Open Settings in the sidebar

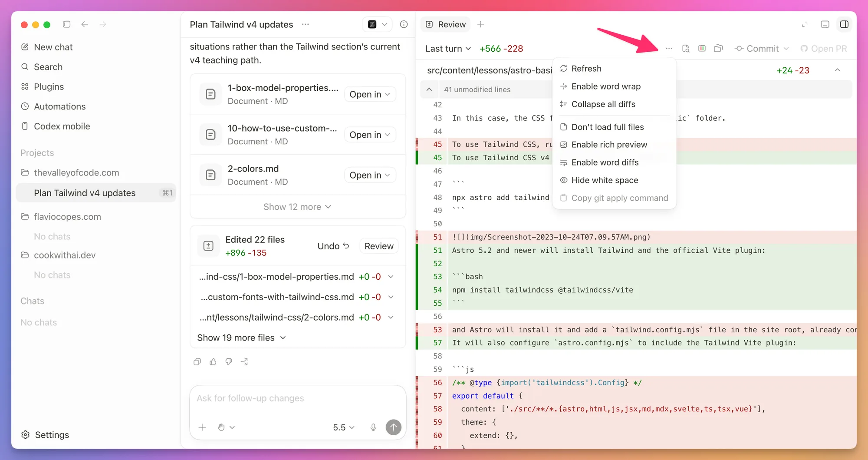tap(45, 435)
